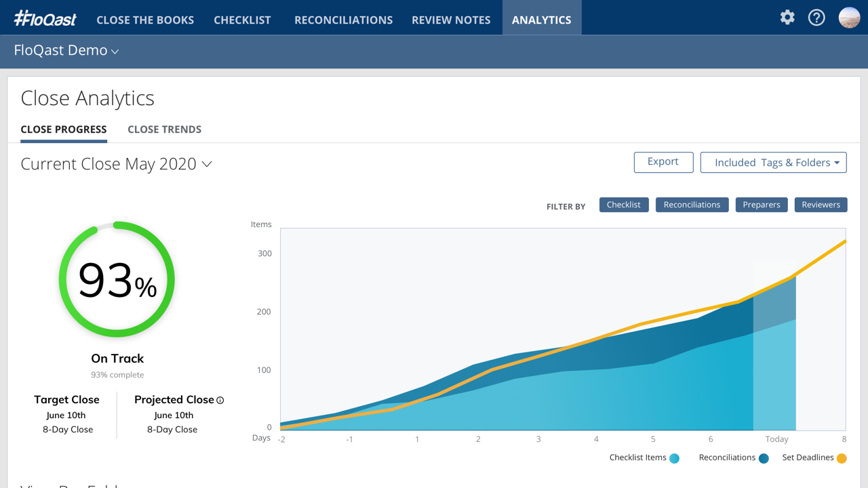Image resolution: width=868 pixels, height=488 pixels.
Task: Click the Set Deadlines legend swatch
Action: point(842,459)
